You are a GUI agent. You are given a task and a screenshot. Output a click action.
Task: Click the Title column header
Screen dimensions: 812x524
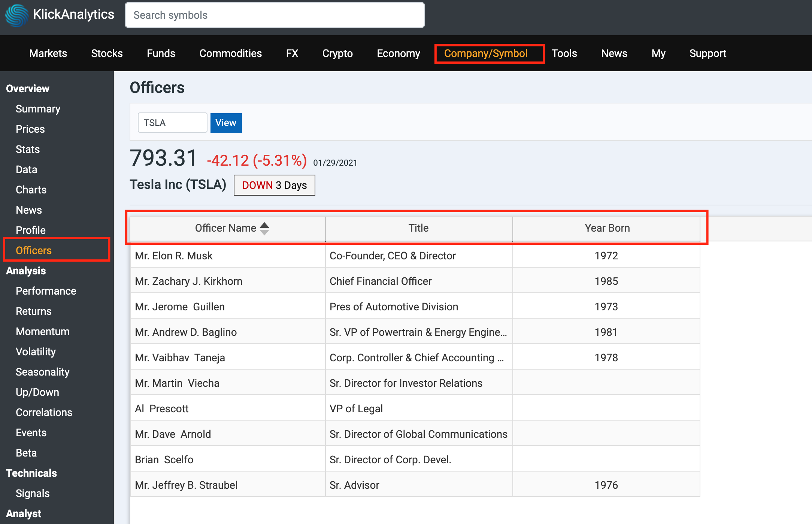click(419, 228)
